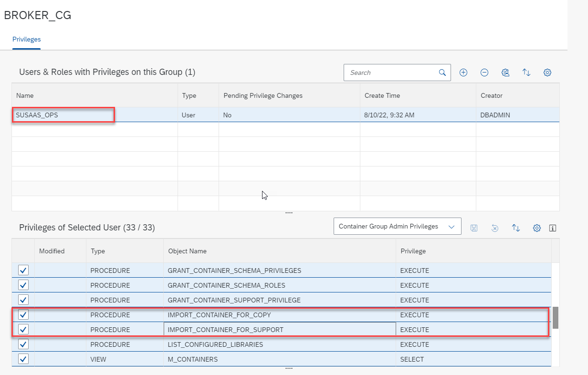Toggle IMPORT_CONTAINER_FOR_SUPPORT checkbox
The image size is (588, 375).
click(23, 330)
